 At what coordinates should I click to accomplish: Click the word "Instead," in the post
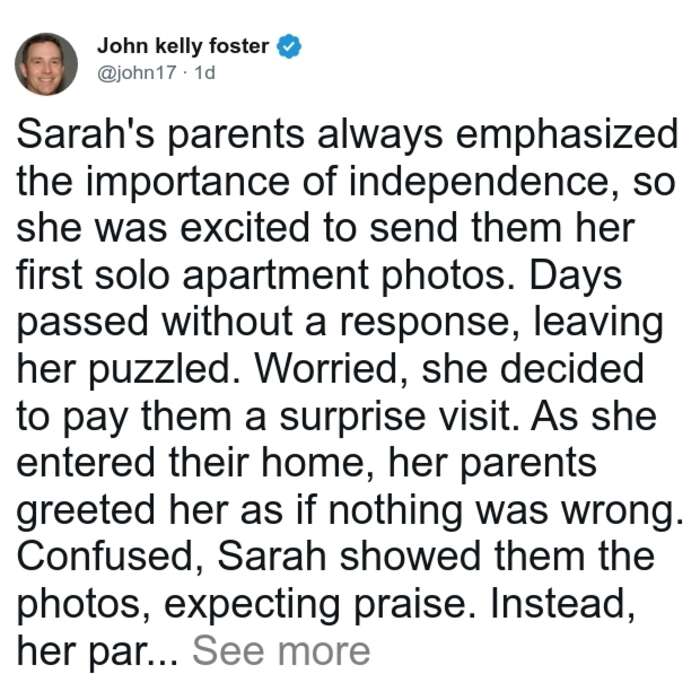[562, 605]
